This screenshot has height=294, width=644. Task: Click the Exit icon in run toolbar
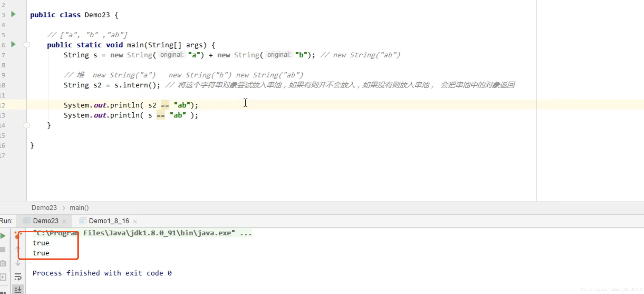pos(3,277)
